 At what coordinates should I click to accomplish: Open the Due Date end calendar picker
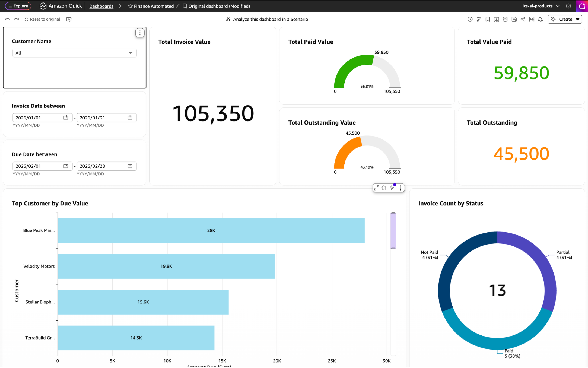coord(130,166)
